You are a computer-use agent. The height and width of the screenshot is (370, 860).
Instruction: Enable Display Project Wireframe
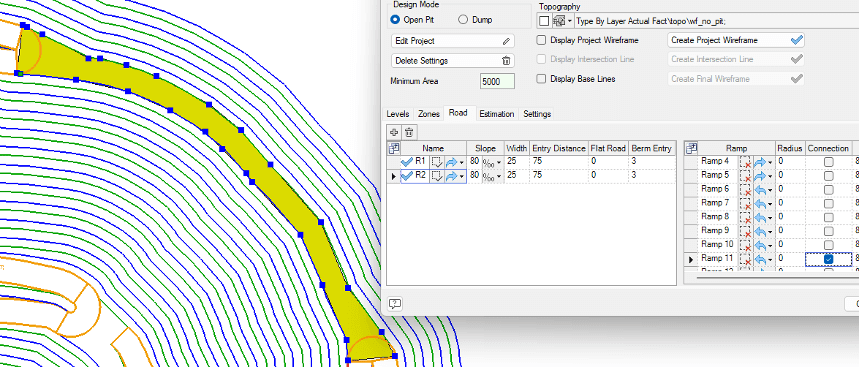[541, 40]
